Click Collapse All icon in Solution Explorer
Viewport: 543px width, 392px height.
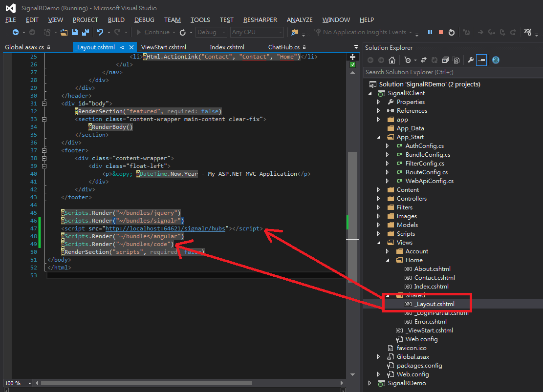[x=445, y=60]
